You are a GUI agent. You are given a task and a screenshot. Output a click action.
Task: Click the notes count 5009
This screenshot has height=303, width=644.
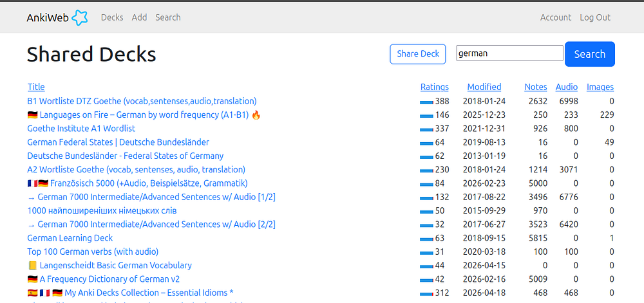538,279
